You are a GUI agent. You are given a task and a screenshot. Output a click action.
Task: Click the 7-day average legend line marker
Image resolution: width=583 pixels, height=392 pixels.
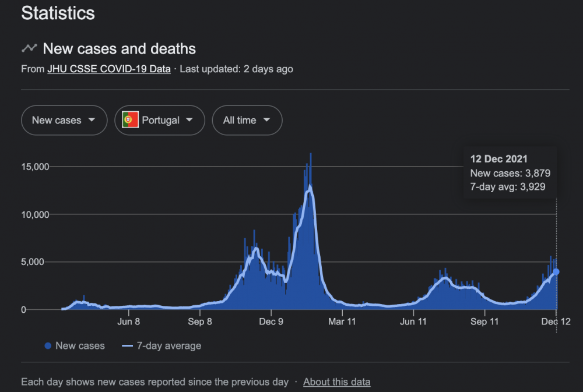click(x=127, y=346)
